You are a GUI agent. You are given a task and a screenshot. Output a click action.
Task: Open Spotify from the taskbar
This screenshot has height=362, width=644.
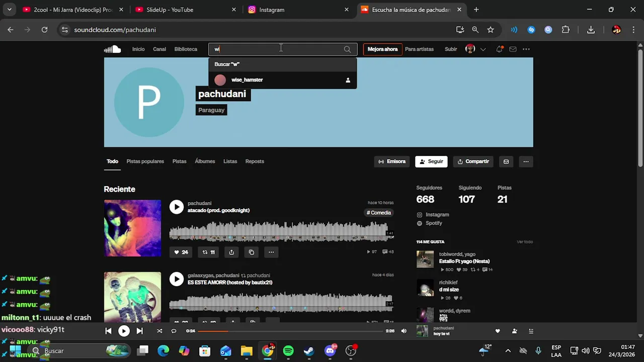[x=288, y=351]
